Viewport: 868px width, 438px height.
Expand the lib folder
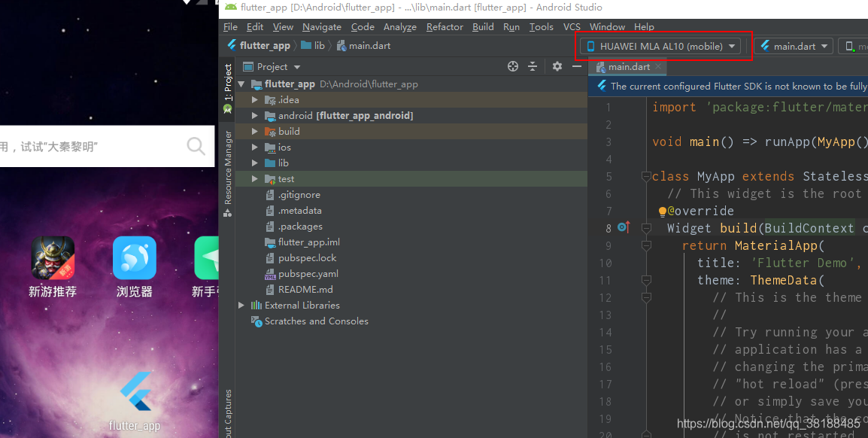pos(255,163)
